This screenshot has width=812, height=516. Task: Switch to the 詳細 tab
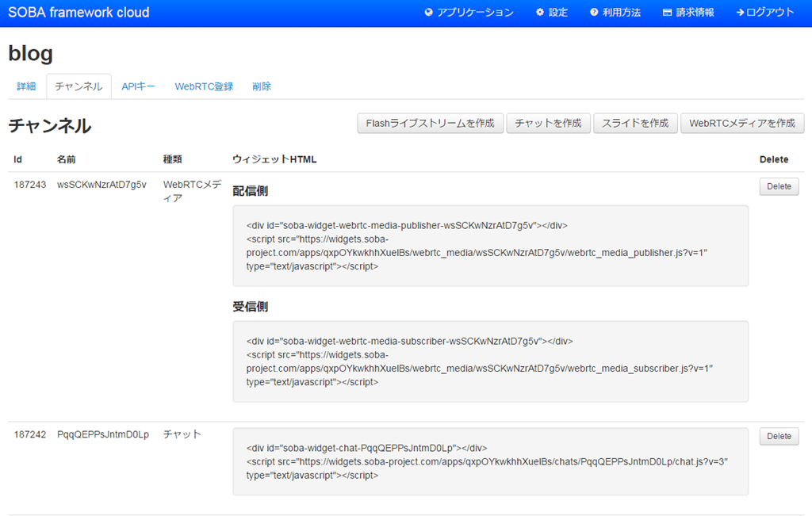pos(26,86)
